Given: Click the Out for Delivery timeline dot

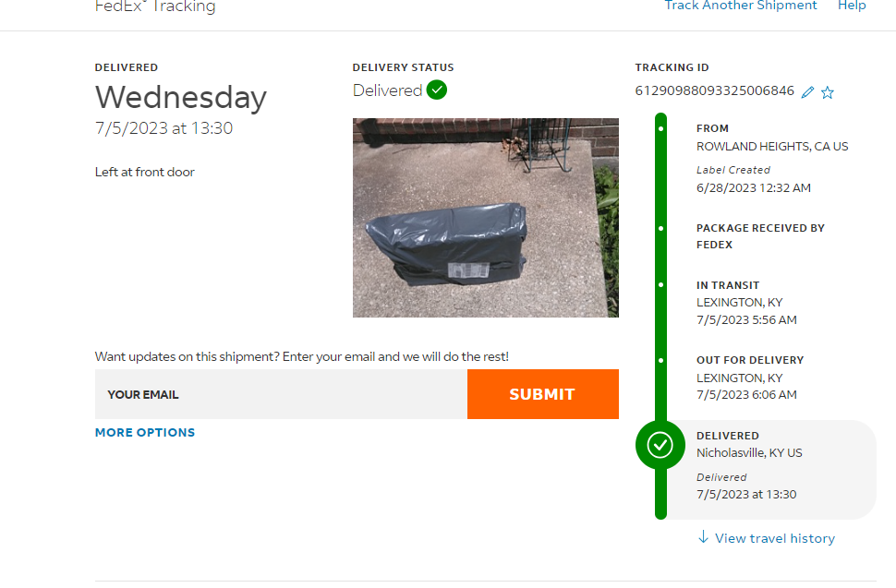Looking at the screenshot, I should (x=660, y=360).
